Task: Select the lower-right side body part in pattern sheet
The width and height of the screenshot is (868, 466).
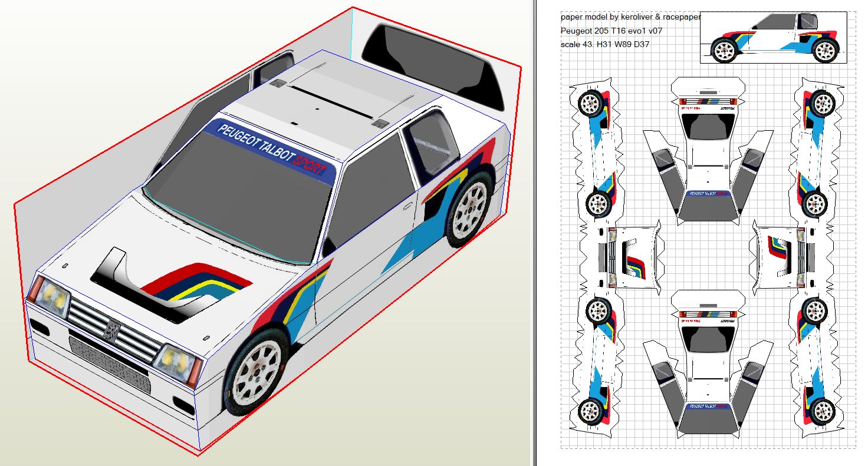Action: 816,362
